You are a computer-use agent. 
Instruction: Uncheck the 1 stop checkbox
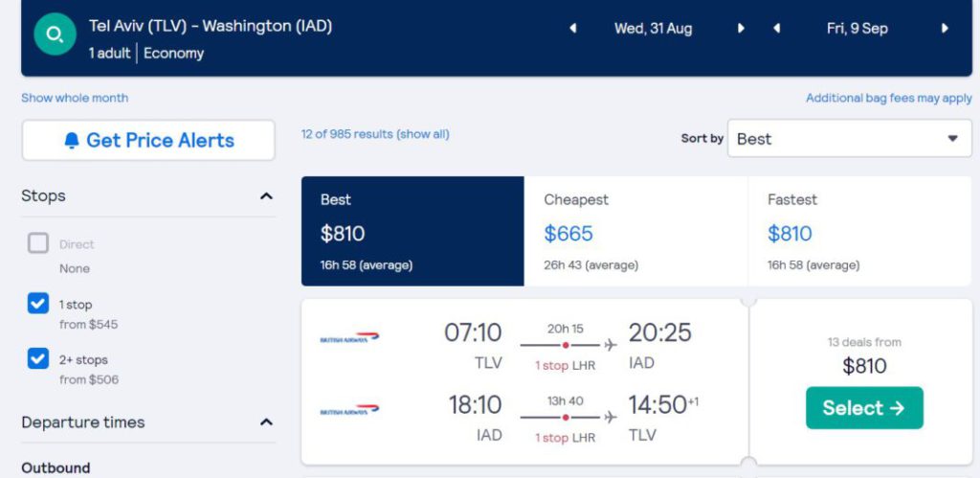[38, 304]
